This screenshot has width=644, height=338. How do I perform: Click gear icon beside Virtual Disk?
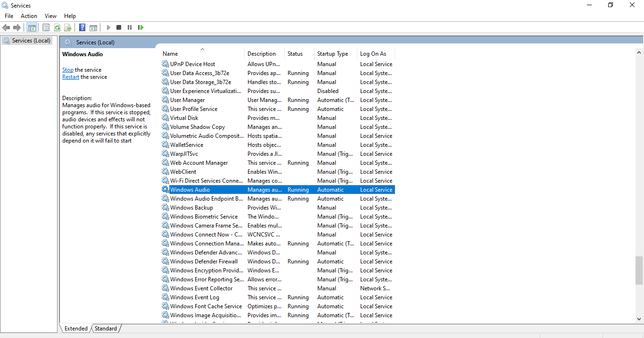[x=165, y=118]
